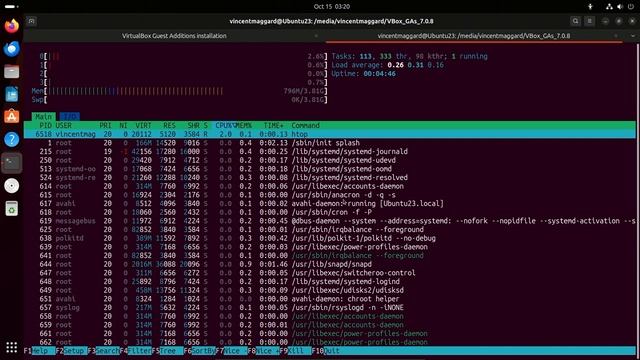Screen dimensions: 640x360
Task: Close the VirtualBox Guest Additions installation tab
Action: (316, 36)
